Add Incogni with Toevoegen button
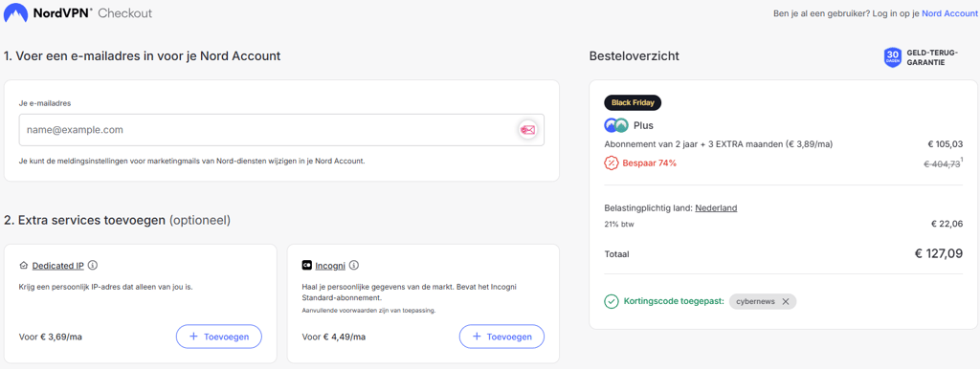This screenshot has height=369, width=980. [501, 336]
